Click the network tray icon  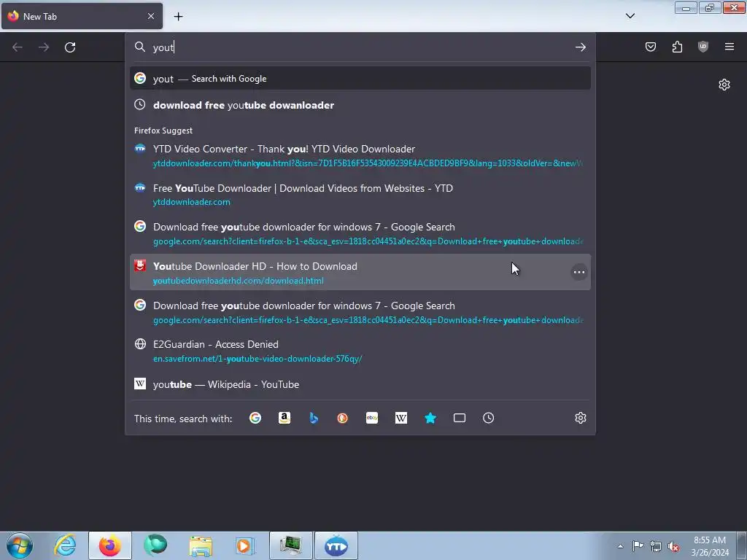click(x=656, y=546)
